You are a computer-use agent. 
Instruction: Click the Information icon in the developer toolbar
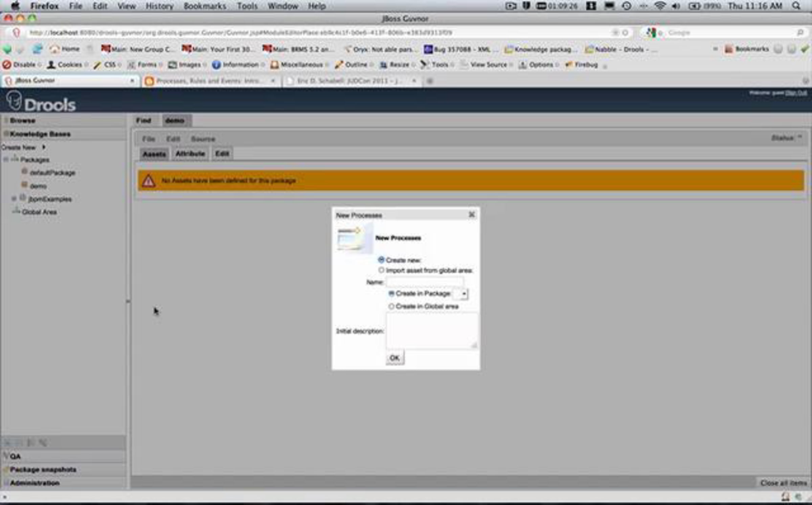point(216,65)
